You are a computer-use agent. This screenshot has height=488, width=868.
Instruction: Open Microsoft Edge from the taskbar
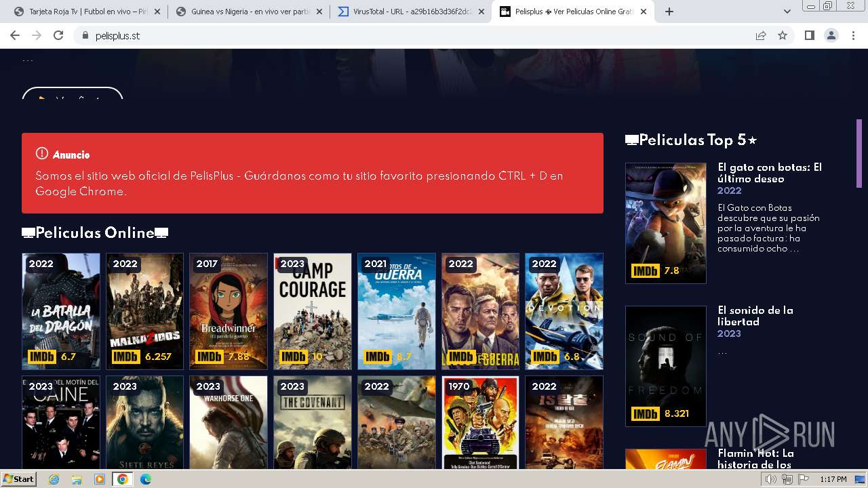[x=146, y=479]
